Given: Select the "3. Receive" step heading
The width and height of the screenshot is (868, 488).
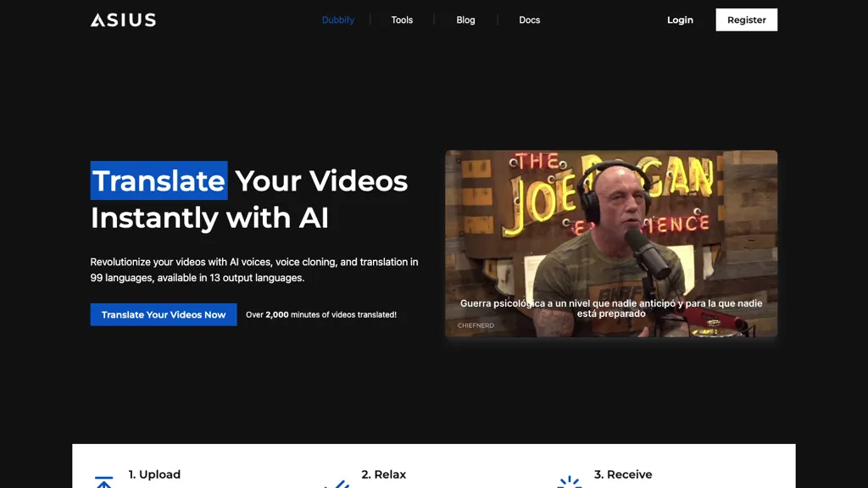Looking at the screenshot, I should (x=623, y=474).
